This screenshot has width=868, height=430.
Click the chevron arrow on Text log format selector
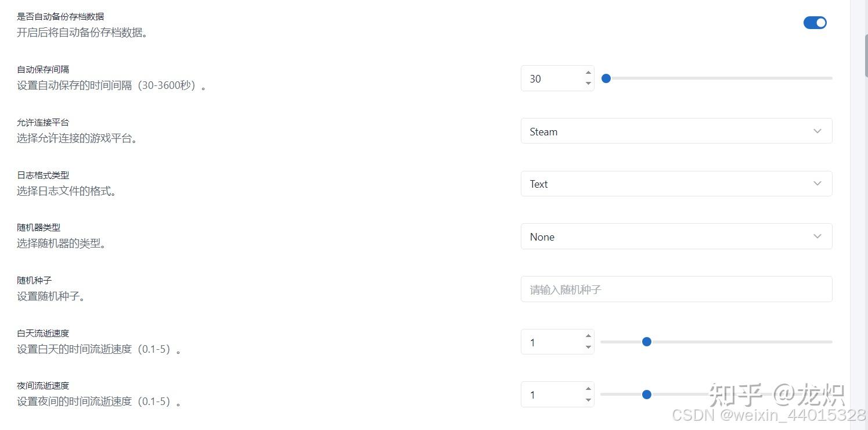pos(817,184)
